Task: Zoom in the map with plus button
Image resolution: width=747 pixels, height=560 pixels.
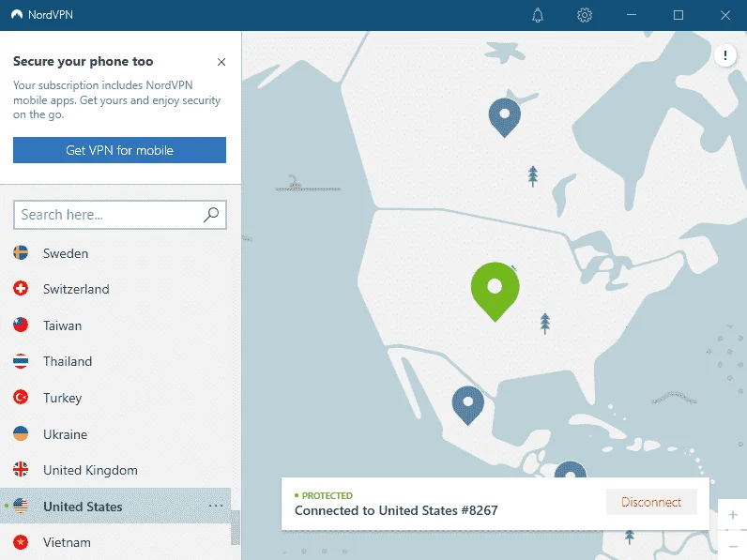Action: (x=733, y=515)
